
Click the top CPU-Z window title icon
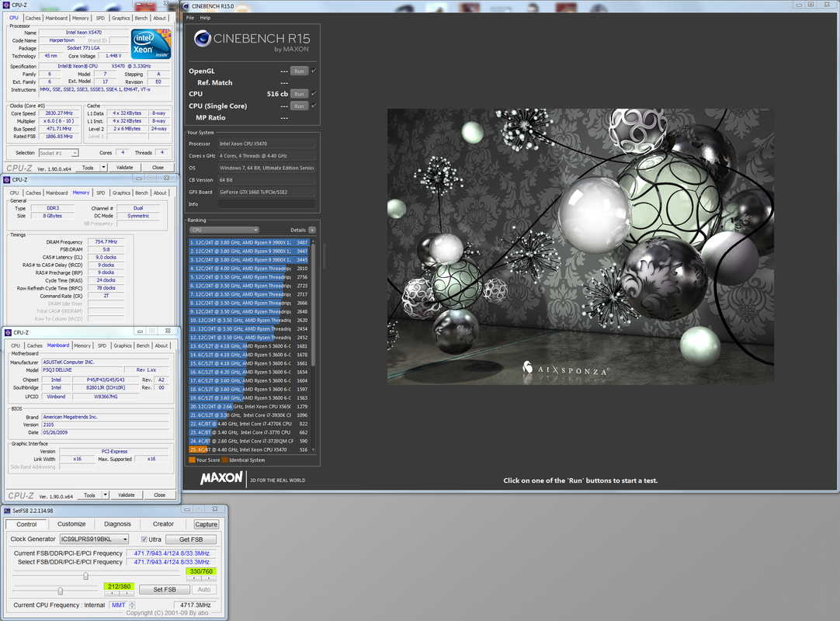[x=7, y=5]
